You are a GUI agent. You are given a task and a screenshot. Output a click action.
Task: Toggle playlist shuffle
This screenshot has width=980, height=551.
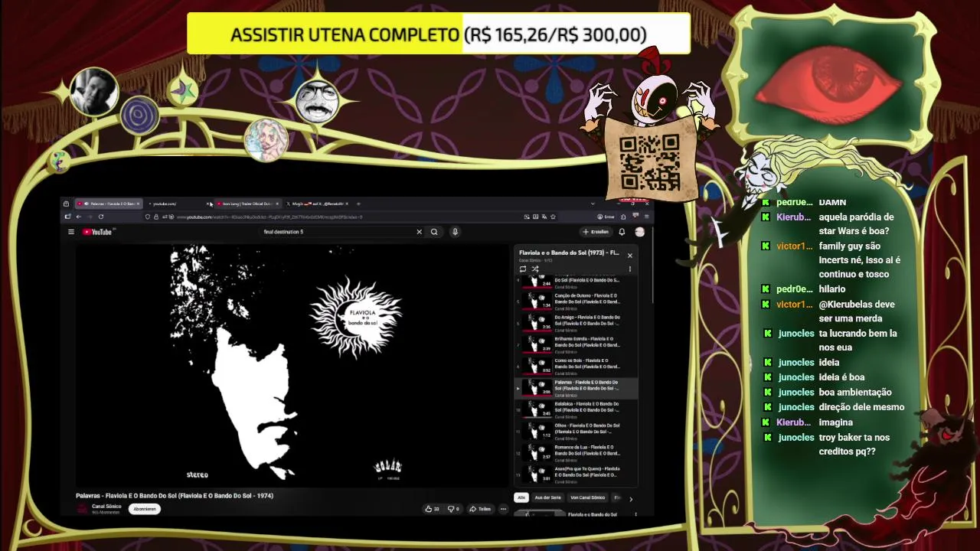(535, 269)
